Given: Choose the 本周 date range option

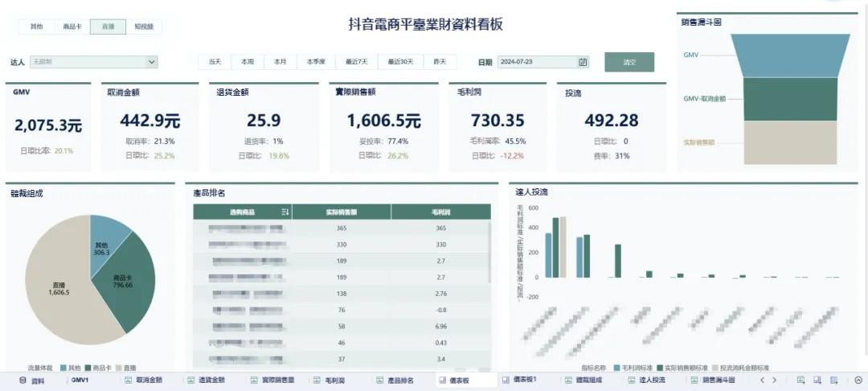Looking at the screenshot, I should pos(248,62).
